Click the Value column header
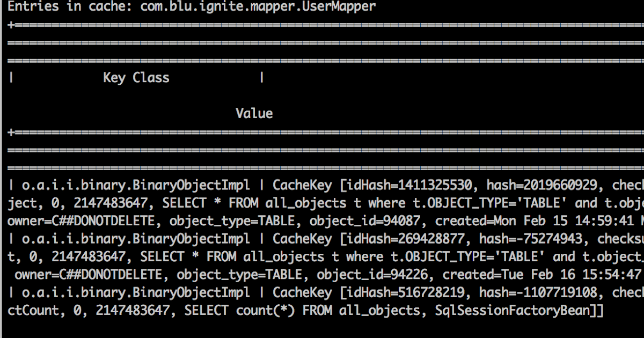This screenshot has height=338, width=644. pyautogui.click(x=254, y=113)
